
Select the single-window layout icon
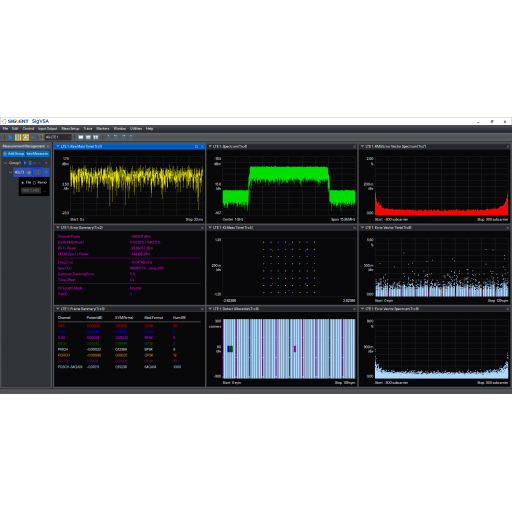pyautogui.click(x=81, y=137)
